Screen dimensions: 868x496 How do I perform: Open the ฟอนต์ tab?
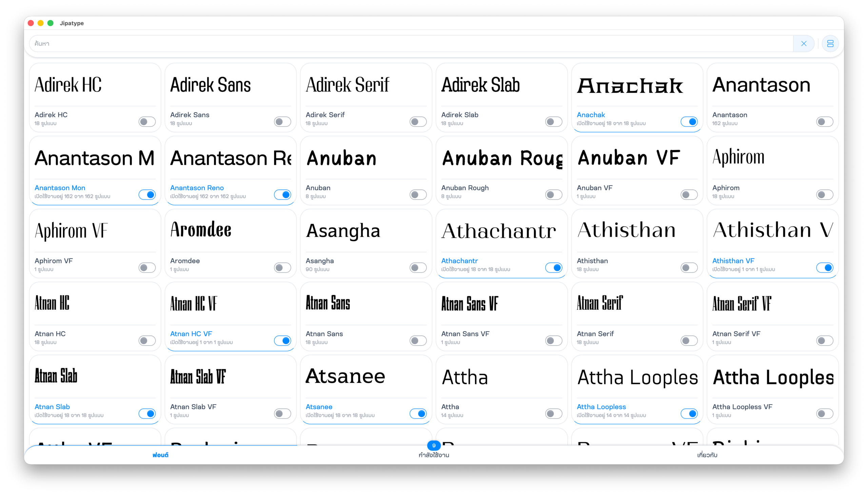pos(160,455)
